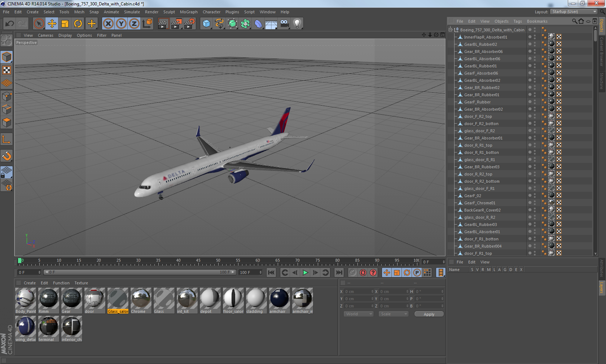Toggle Z axis lock
The image size is (606, 364).
point(134,24)
